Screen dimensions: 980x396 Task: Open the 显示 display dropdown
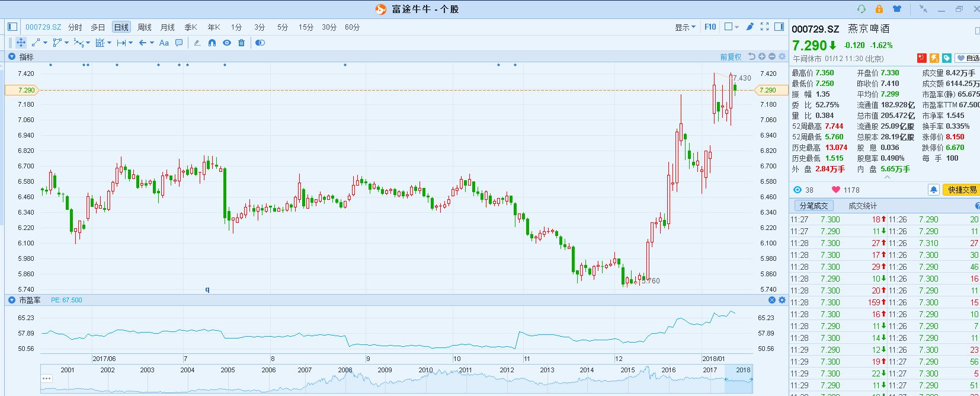tap(685, 27)
